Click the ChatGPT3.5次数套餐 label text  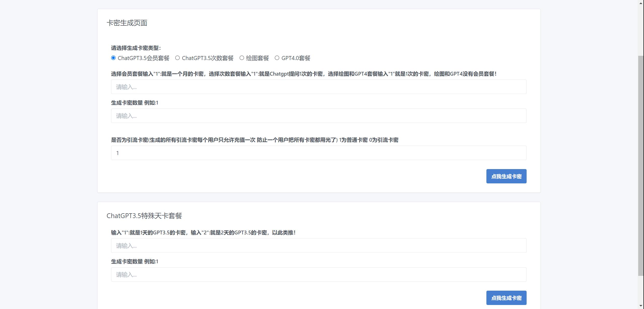(x=208, y=58)
